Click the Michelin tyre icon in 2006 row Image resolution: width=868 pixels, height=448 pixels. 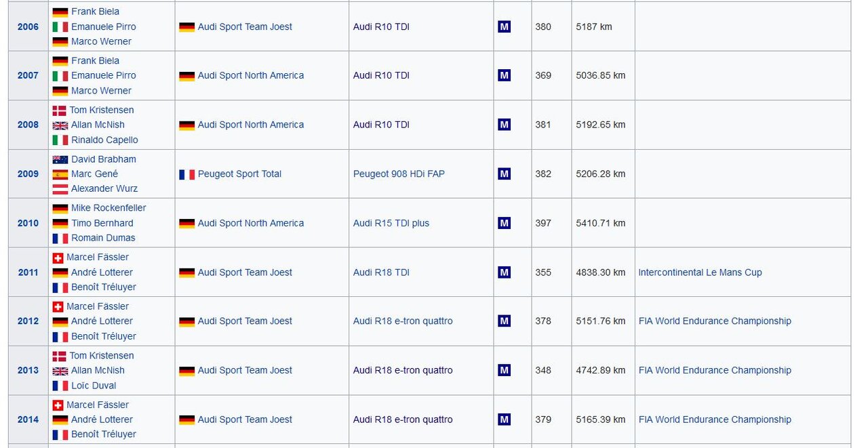[x=504, y=26]
